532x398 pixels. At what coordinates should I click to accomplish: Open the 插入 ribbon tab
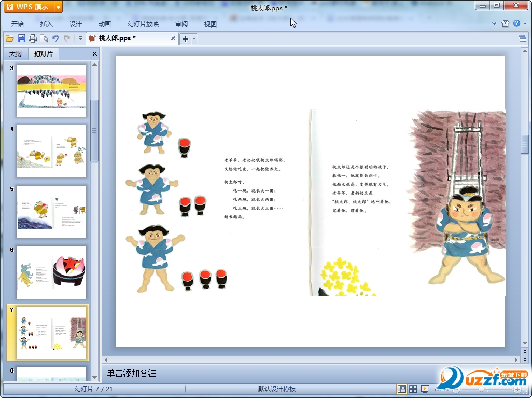[47, 24]
